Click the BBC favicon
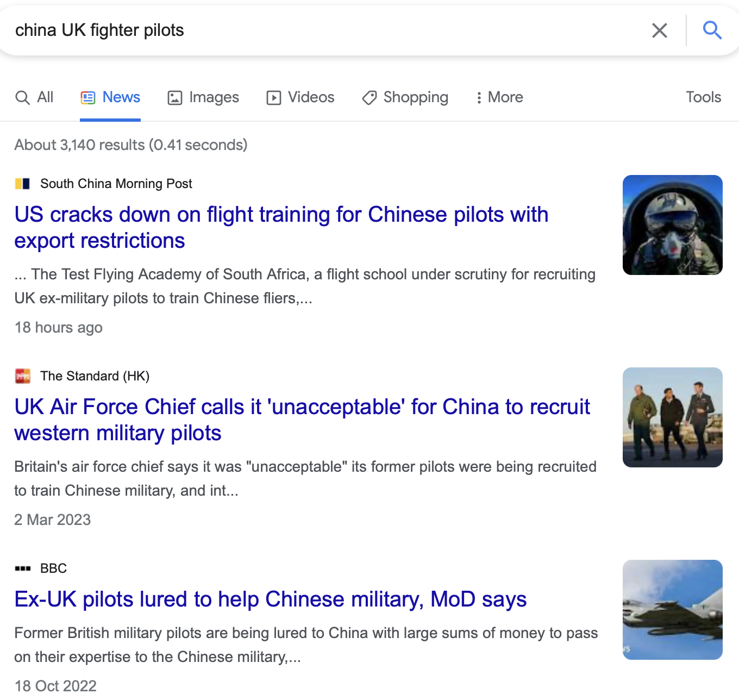739x700 pixels. tap(22, 568)
